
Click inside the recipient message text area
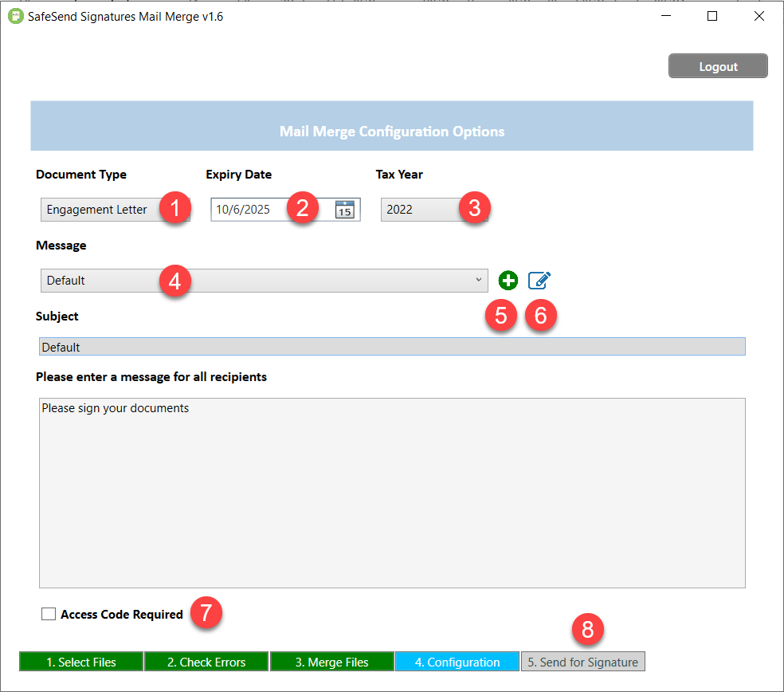click(x=392, y=492)
